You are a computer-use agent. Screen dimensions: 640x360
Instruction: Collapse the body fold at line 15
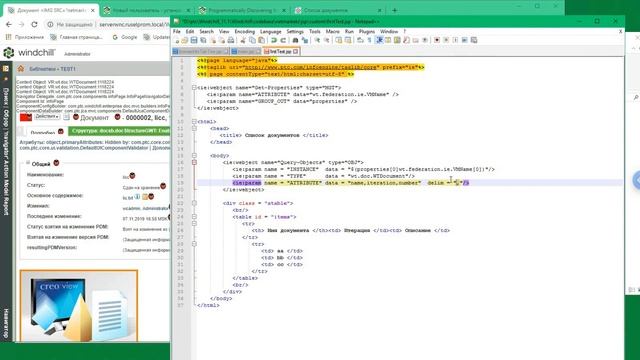(x=194, y=156)
